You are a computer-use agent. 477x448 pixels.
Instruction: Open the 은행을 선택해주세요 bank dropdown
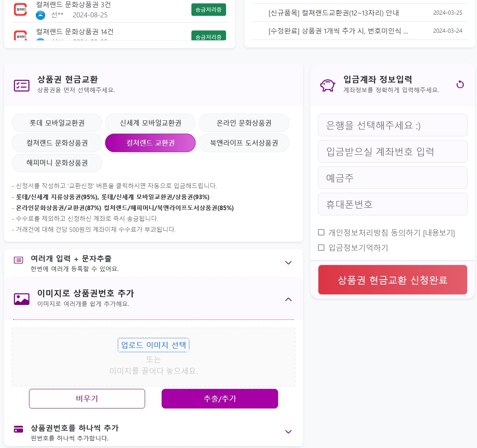393,125
